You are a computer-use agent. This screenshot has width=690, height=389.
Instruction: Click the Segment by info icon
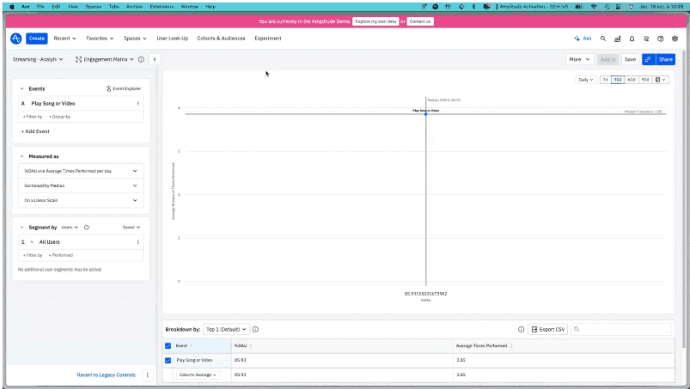87,228
